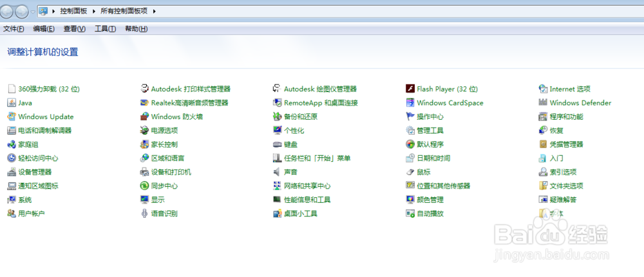Open the 位置和其他传感器 link

[443, 186]
